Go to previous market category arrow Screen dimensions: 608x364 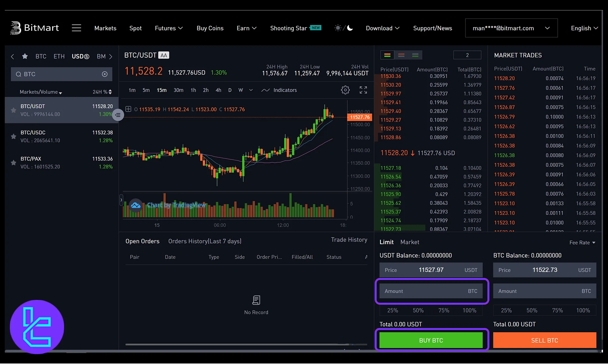(12, 56)
